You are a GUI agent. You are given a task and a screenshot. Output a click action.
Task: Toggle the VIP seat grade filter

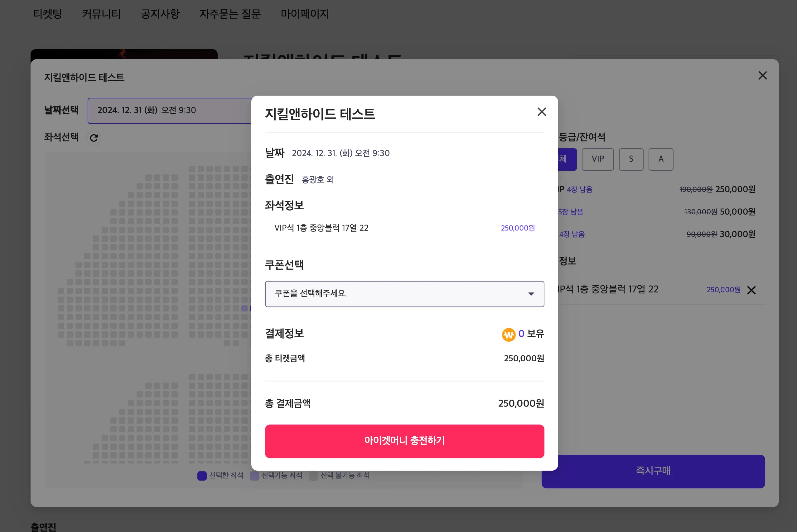coord(598,159)
